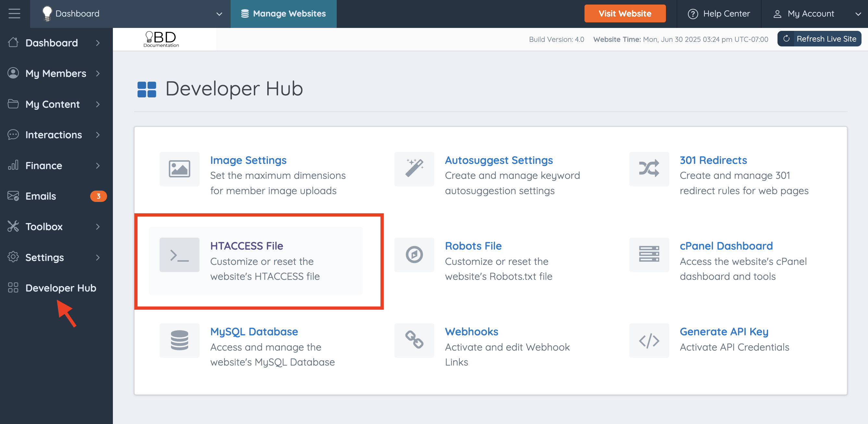868x424 pixels.
Task: Click the Generate API Key code icon
Action: pyautogui.click(x=649, y=340)
